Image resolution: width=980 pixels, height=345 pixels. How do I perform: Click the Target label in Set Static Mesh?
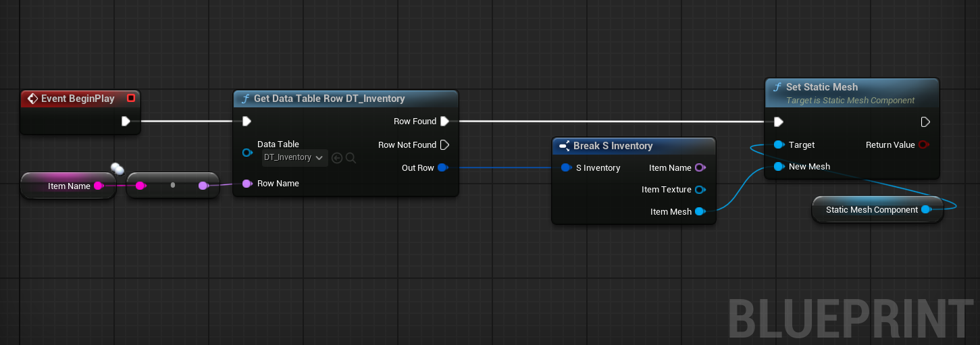click(802, 144)
